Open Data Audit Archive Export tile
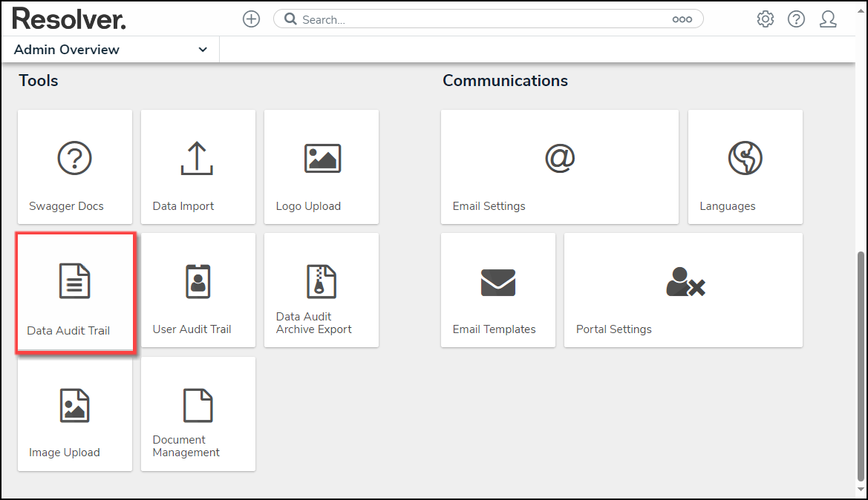 (322, 290)
